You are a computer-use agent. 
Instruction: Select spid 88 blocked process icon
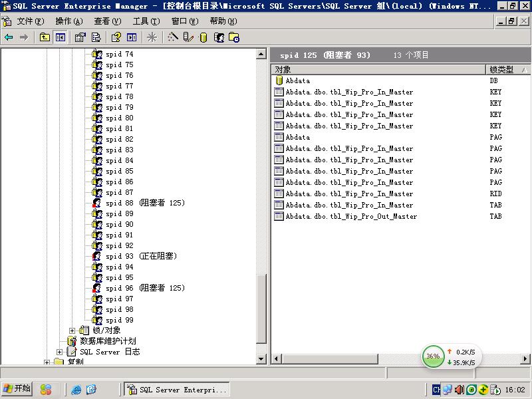pyautogui.click(x=97, y=203)
